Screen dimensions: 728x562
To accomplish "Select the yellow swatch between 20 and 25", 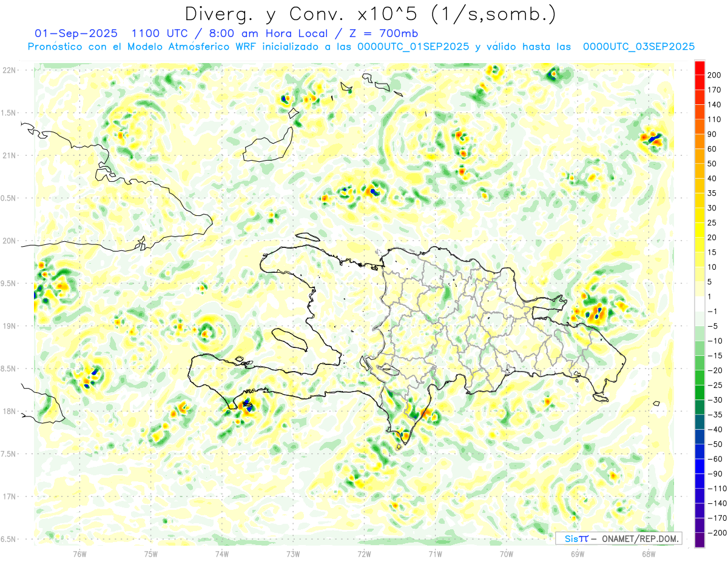I will tap(699, 230).
